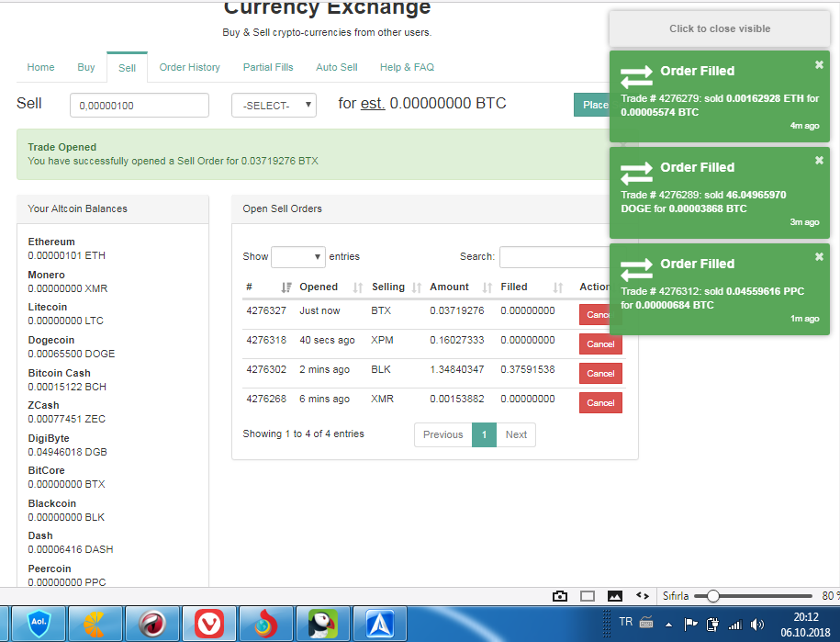The height and width of the screenshot is (642, 840).
Task: Open Comodo Dragon browser in taskbar
Action: coord(152,625)
